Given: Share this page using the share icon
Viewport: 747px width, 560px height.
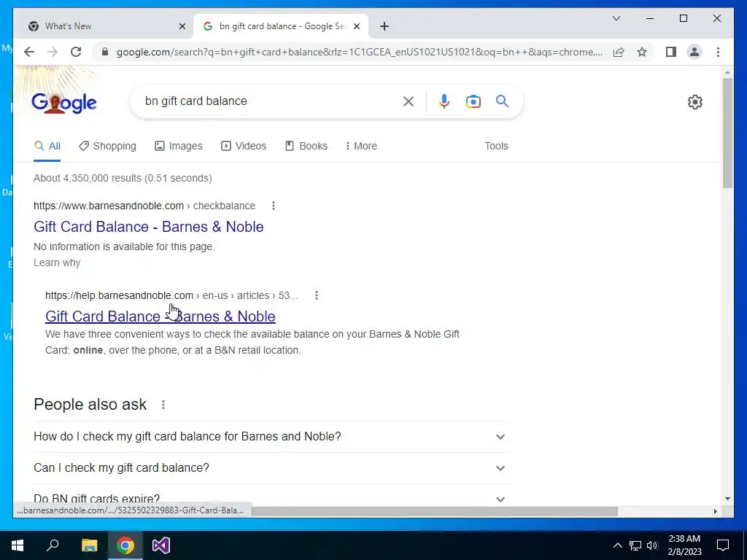Looking at the screenshot, I should point(619,52).
